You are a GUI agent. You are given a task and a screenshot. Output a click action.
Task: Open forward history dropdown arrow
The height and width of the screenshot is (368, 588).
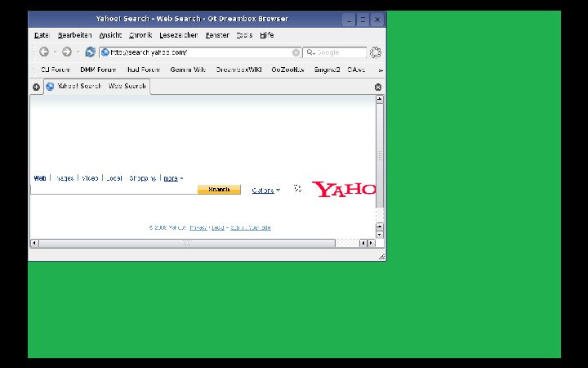click(x=78, y=52)
